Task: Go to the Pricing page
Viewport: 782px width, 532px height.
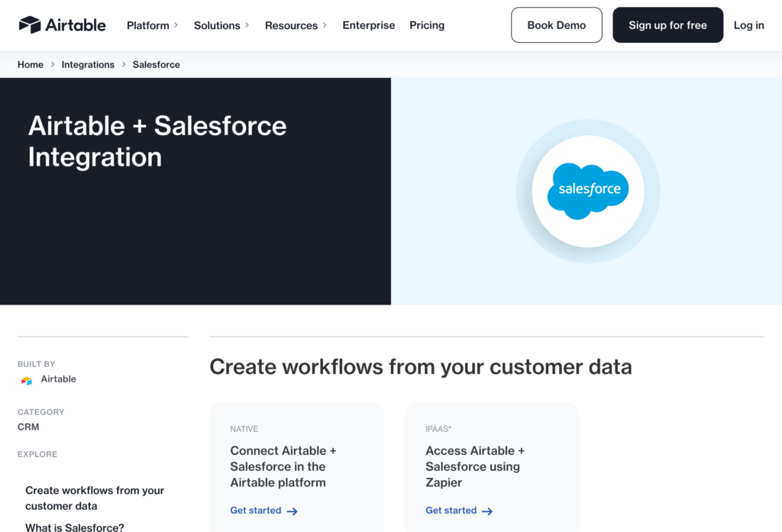Action: 427,25
